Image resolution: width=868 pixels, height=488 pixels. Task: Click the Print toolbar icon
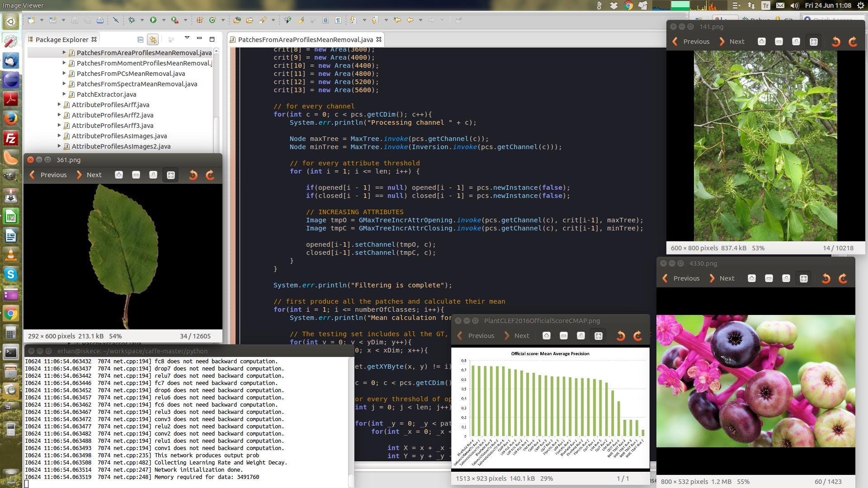coord(100,20)
